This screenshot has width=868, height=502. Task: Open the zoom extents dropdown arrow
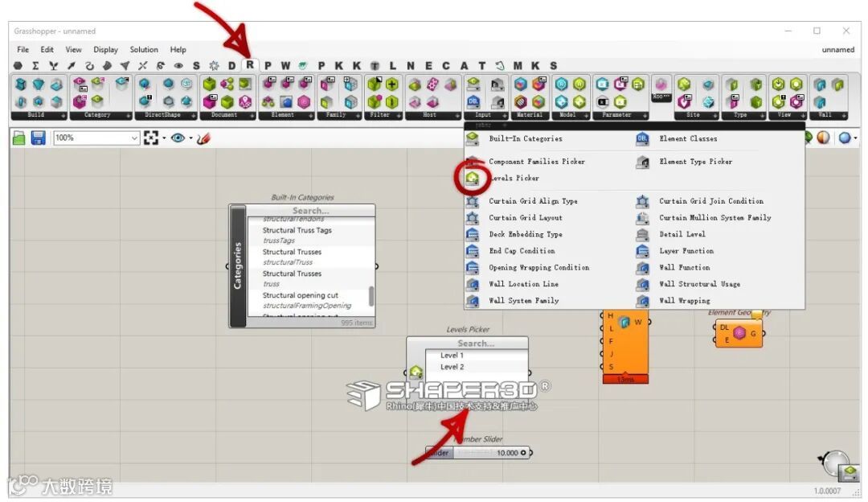(x=164, y=138)
